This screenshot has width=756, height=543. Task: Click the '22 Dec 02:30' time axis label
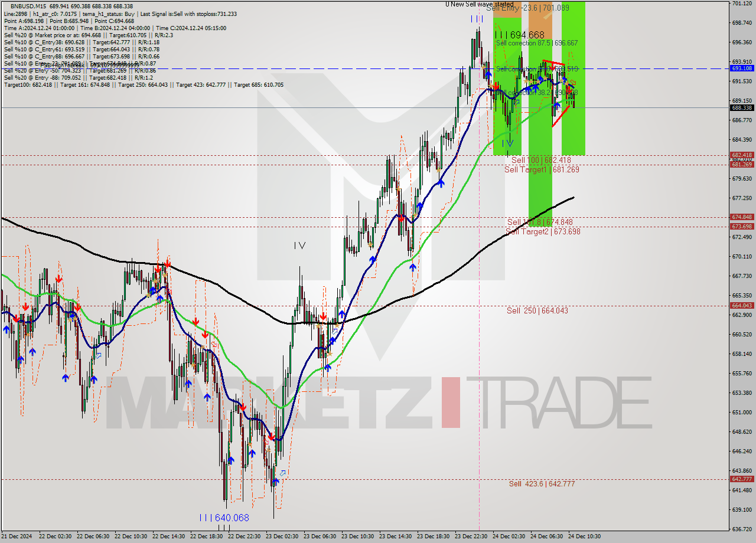(56, 537)
